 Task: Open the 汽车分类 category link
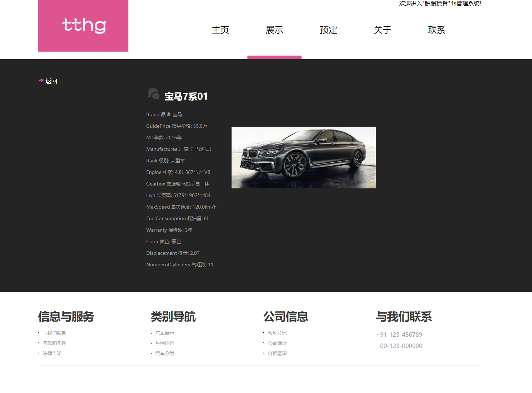click(x=164, y=353)
